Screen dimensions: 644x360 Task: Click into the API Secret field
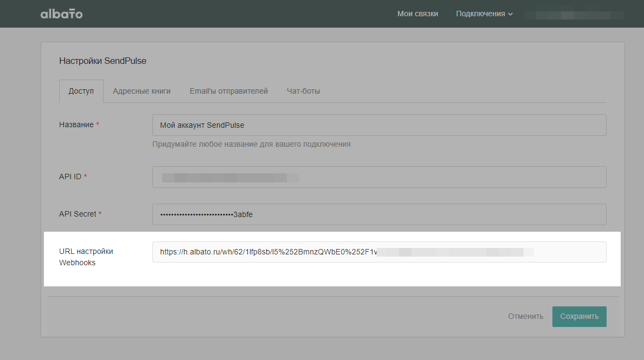click(x=379, y=214)
